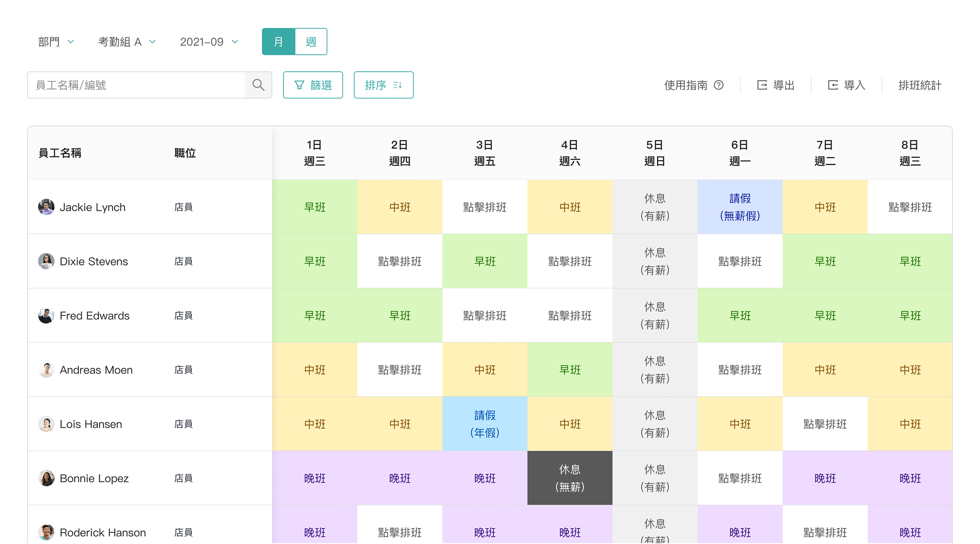Image resolution: width=980 pixels, height=544 pixels.
Task: Expand the 部門 dropdown
Action: point(56,42)
